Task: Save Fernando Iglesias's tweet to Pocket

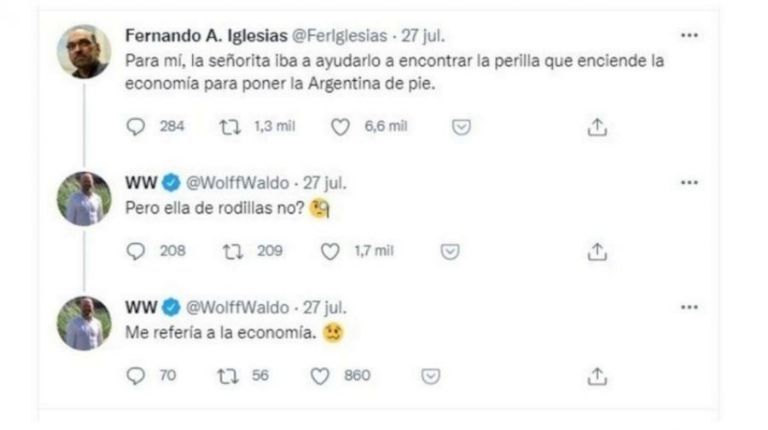Action: click(461, 127)
